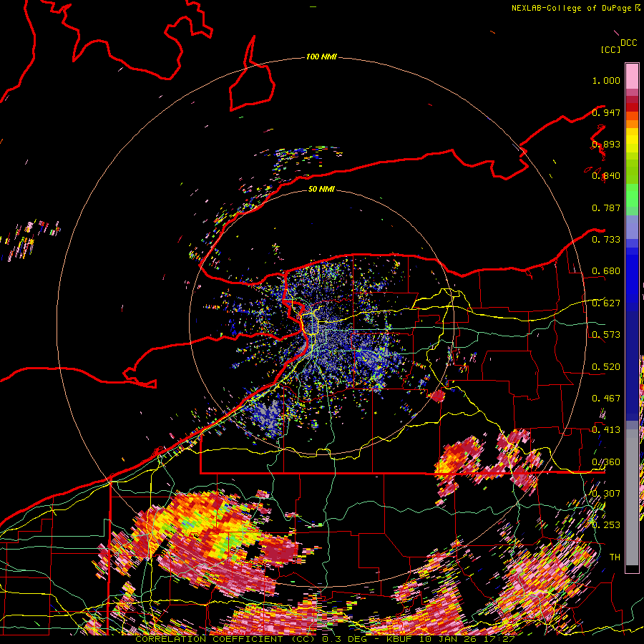The width and height of the screenshot is (644, 644).
Task: Click the 0.3 DEG elevation text
Action: point(344,639)
